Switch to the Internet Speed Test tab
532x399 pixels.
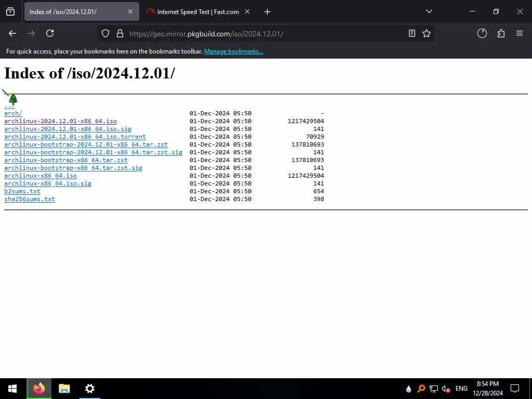198,12
